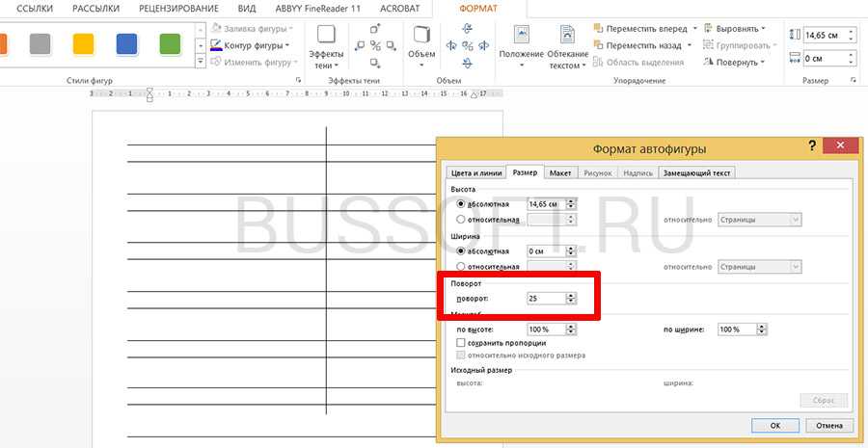The width and height of the screenshot is (868, 448).
Task: Click Переместить назад send backward icon
Action: pos(599,45)
